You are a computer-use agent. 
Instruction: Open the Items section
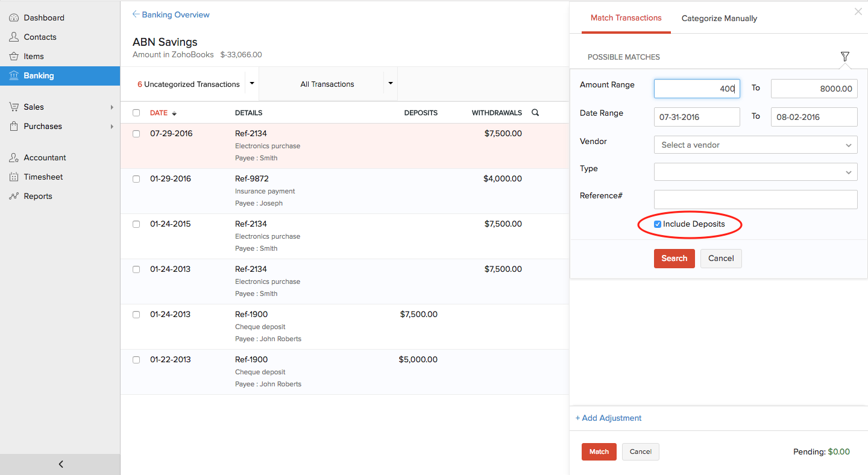34,56
